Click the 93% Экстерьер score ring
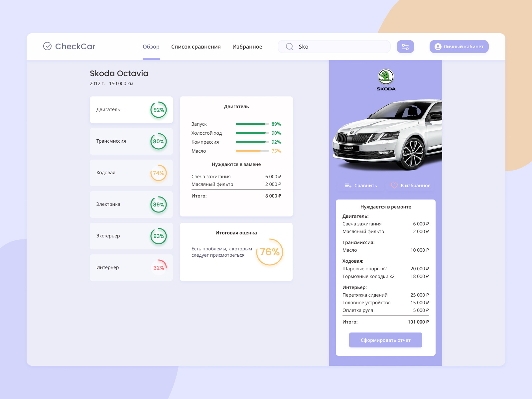The image size is (532, 399). click(159, 236)
